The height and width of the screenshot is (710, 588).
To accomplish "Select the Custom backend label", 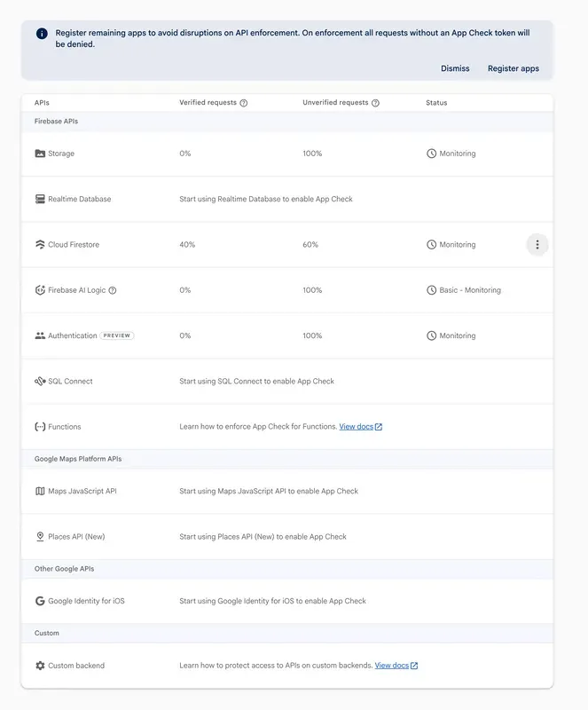I will click(x=76, y=666).
